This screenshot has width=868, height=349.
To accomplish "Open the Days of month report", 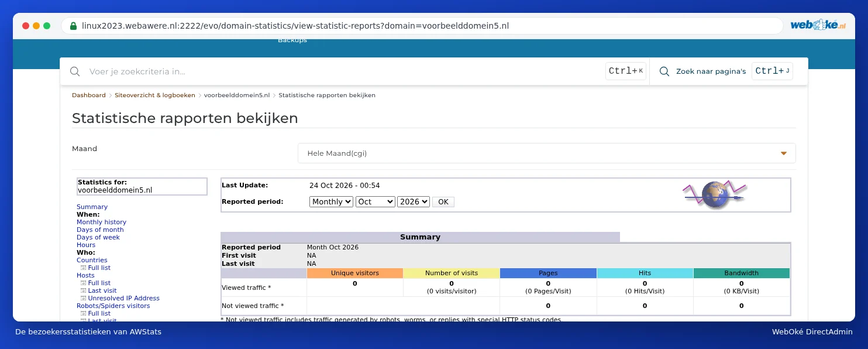I will click(100, 230).
